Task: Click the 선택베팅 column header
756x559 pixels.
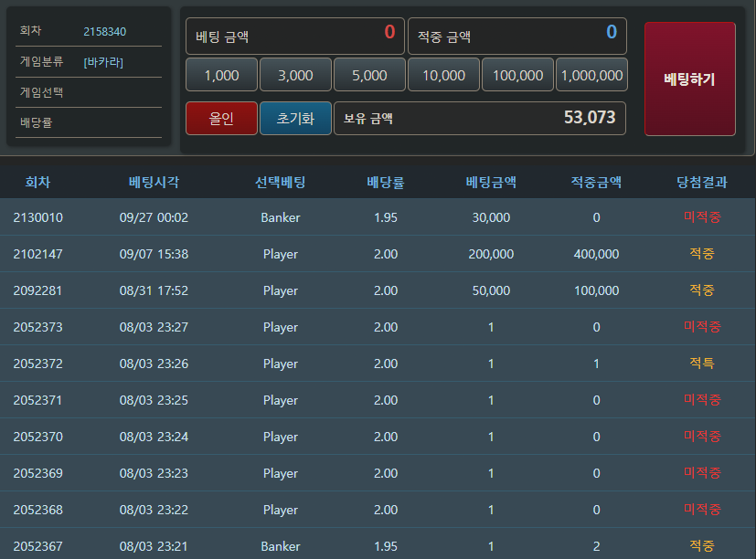Action: (280, 182)
